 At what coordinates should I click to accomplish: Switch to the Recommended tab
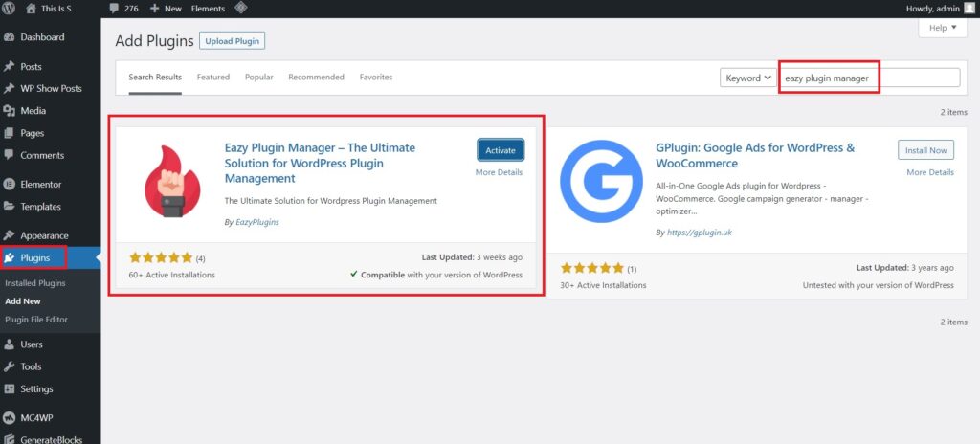pyautogui.click(x=316, y=77)
